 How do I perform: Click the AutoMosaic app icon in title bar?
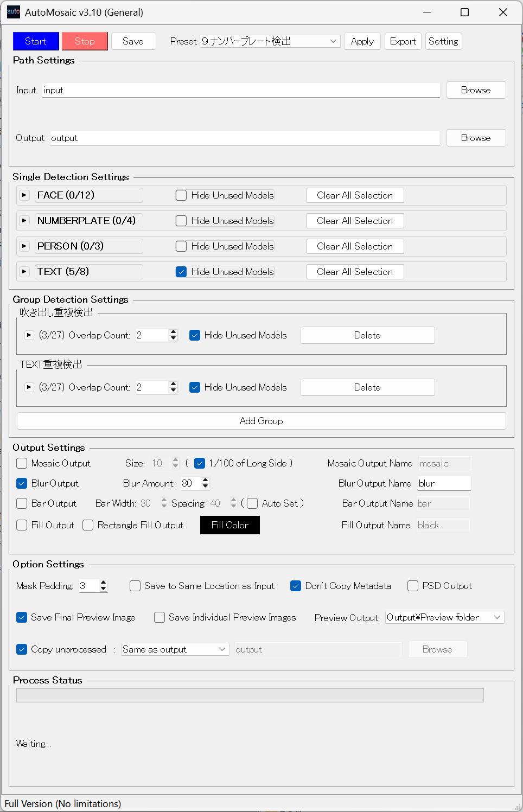pyautogui.click(x=13, y=12)
